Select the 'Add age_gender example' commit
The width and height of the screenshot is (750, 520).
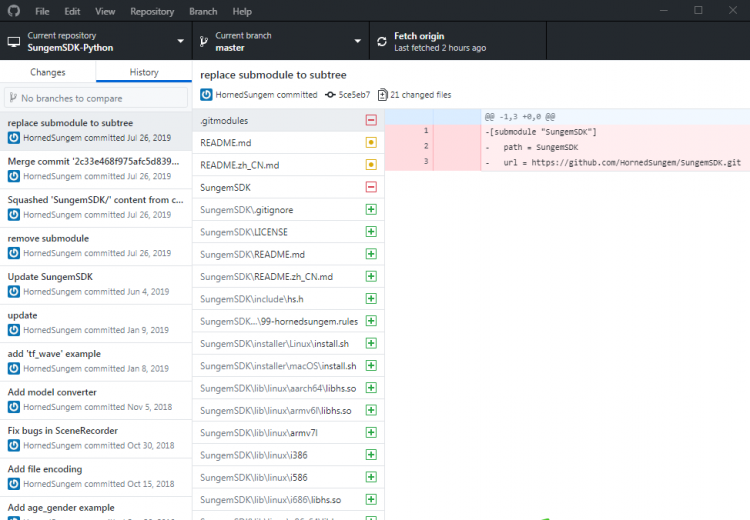coord(96,509)
